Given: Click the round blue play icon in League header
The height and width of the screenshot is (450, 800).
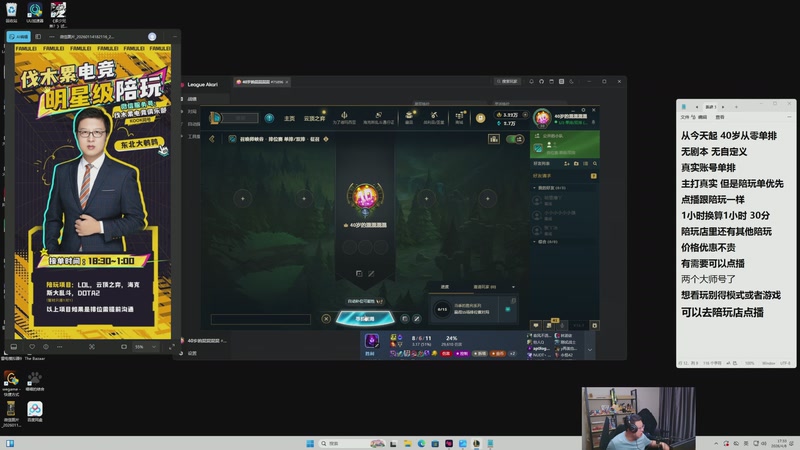Looking at the screenshot, I should [x=269, y=118].
